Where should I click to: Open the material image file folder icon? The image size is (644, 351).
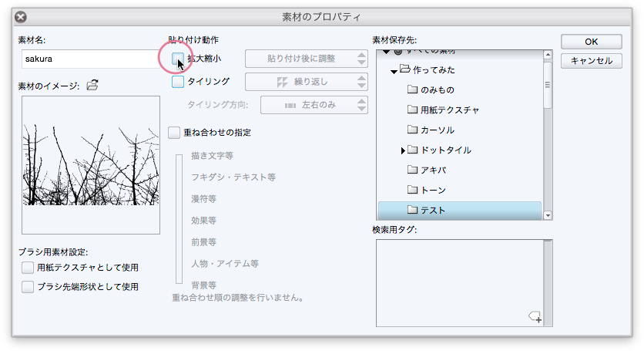pyautogui.click(x=92, y=85)
